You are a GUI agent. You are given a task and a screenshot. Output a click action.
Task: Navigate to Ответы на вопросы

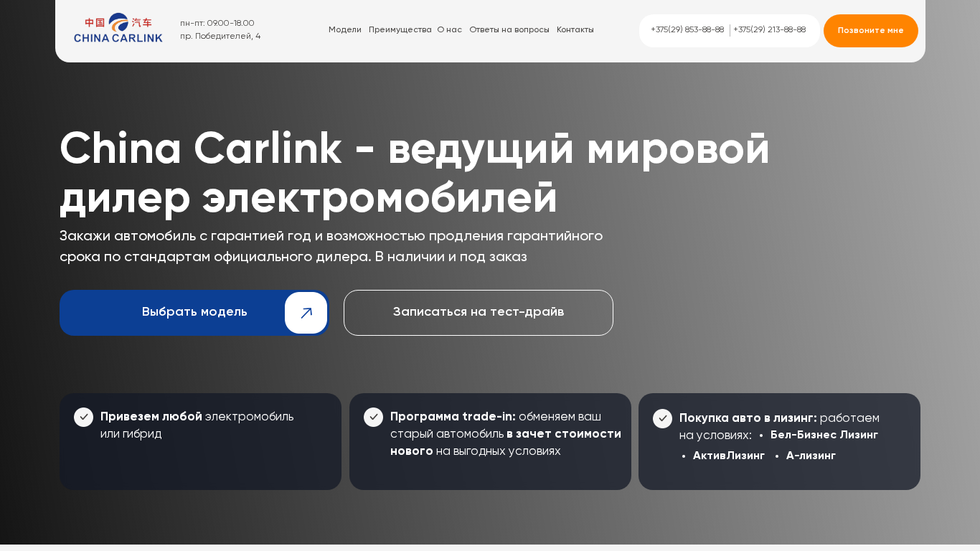509,30
